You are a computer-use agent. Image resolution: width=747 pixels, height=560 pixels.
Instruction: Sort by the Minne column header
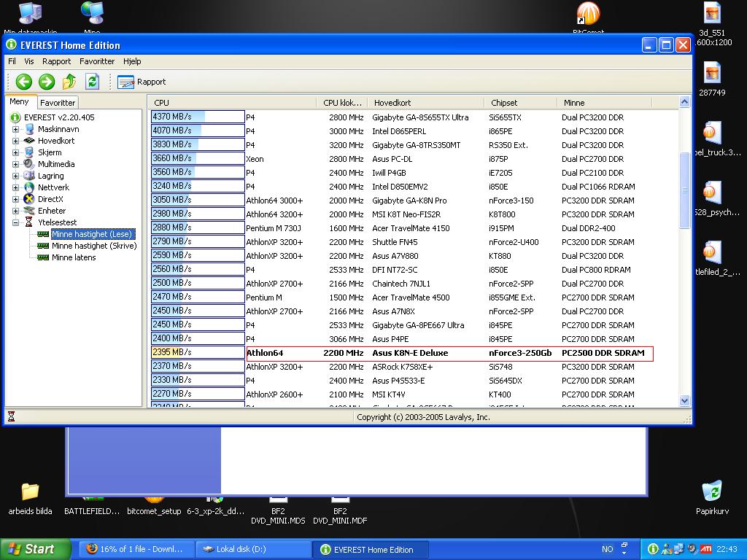[604, 102]
